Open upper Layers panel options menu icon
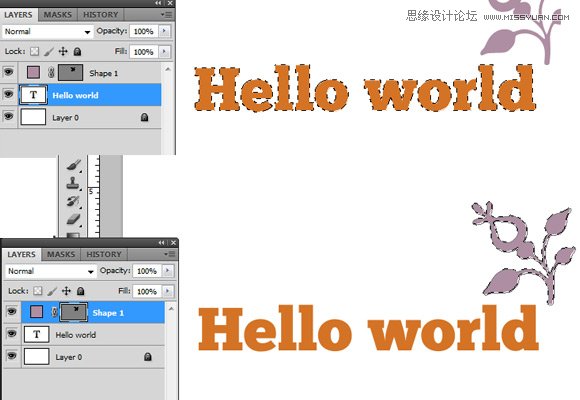The height and width of the screenshot is (400, 580). pos(167,15)
